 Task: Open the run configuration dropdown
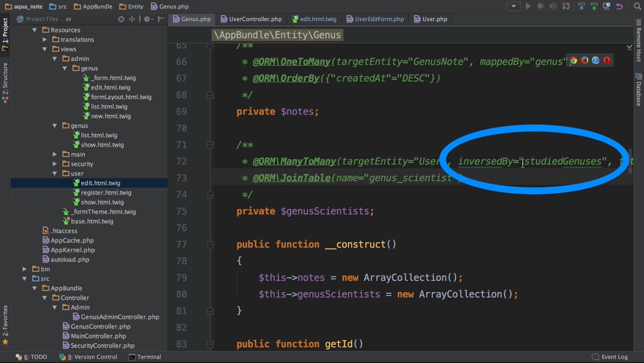pyautogui.click(x=513, y=6)
